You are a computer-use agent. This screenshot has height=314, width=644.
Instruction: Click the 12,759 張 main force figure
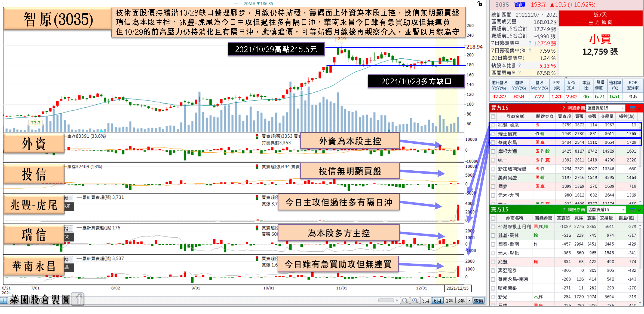click(x=600, y=52)
